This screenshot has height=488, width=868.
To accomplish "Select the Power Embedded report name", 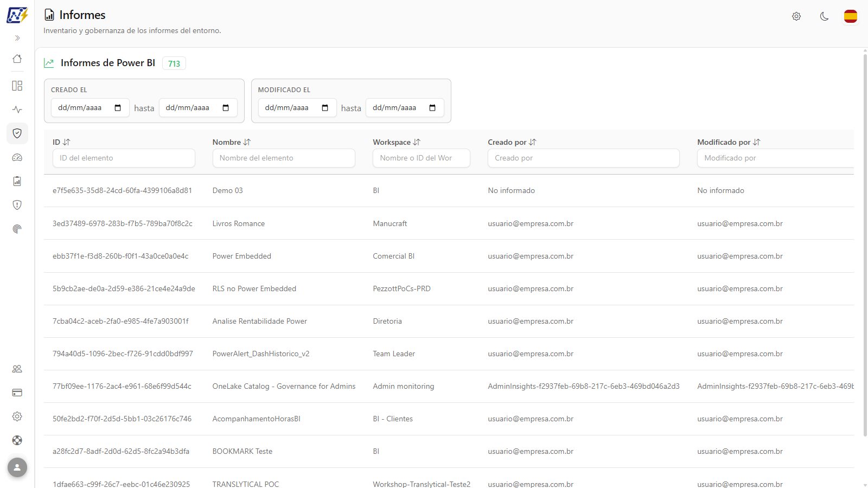I will 242,256.
